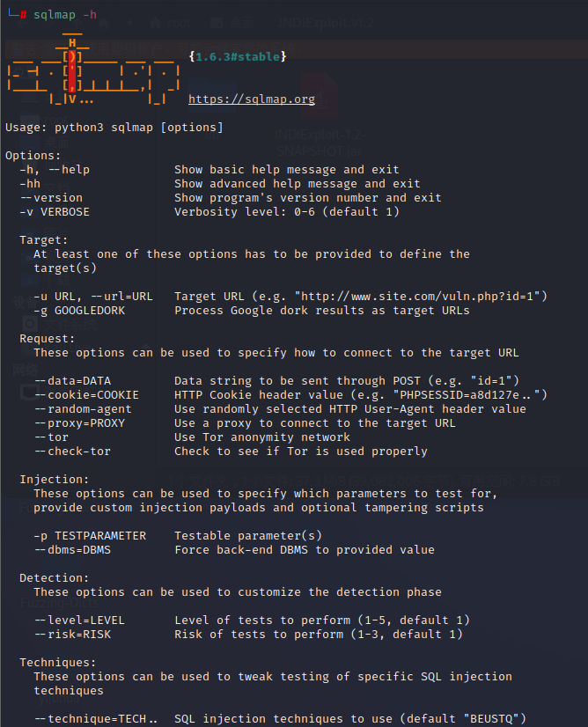The image size is (588, 727).
Task: Click the --technique=TECH.. option text
Action: (x=96, y=719)
